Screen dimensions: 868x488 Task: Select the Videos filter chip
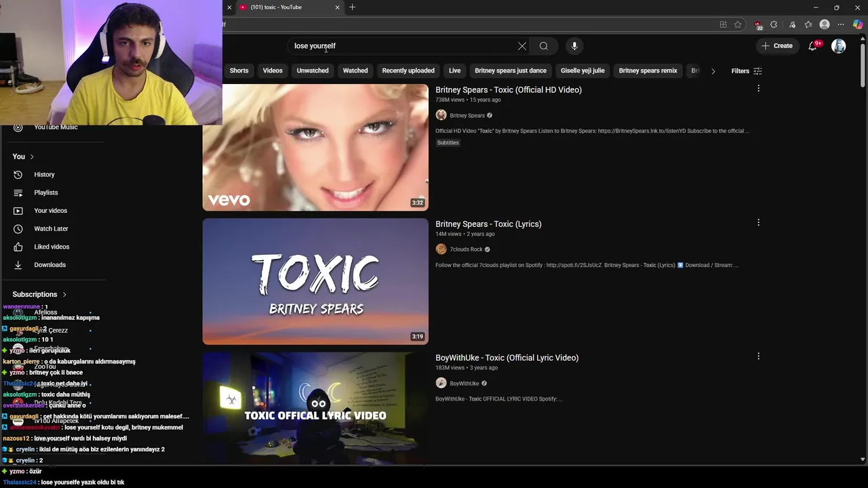click(273, 70)
